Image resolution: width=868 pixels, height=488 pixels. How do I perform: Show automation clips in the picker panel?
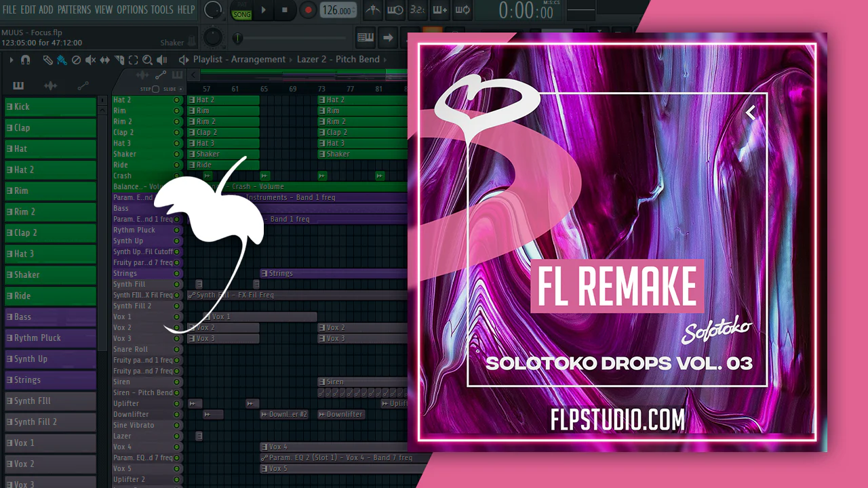(83, 85)
